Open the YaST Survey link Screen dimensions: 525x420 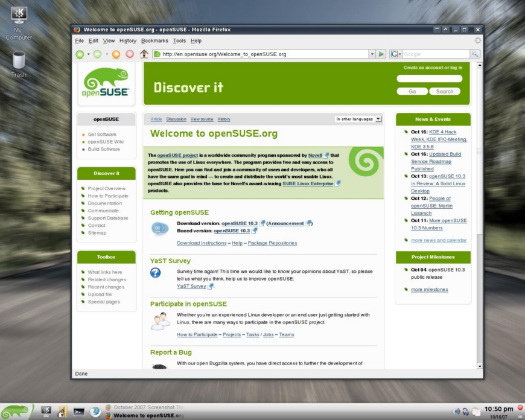tap(191, 286)
